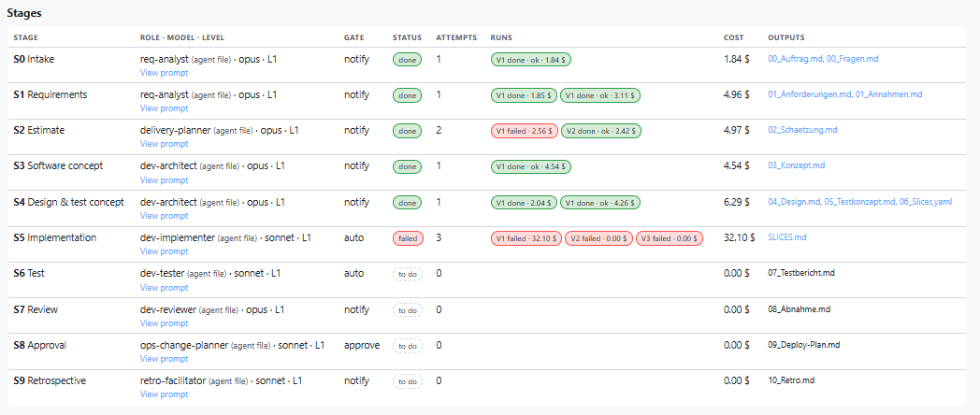Open the SLICES.md output link

click(x=787, y=237)
